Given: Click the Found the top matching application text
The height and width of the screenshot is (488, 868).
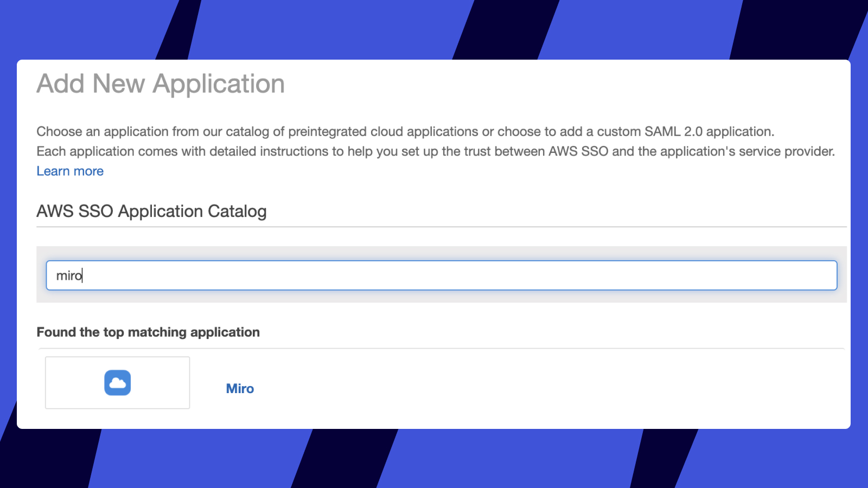Looking at the screenshot, I should click(148, 332).
